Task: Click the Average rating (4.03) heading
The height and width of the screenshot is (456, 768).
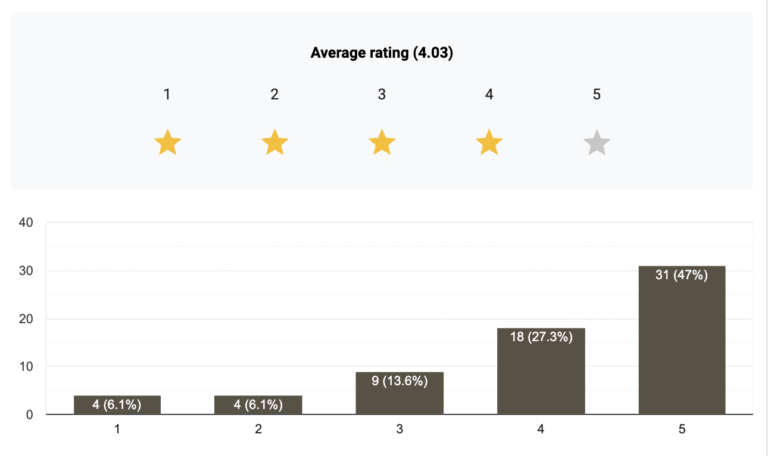Action: tap(382, 53)
